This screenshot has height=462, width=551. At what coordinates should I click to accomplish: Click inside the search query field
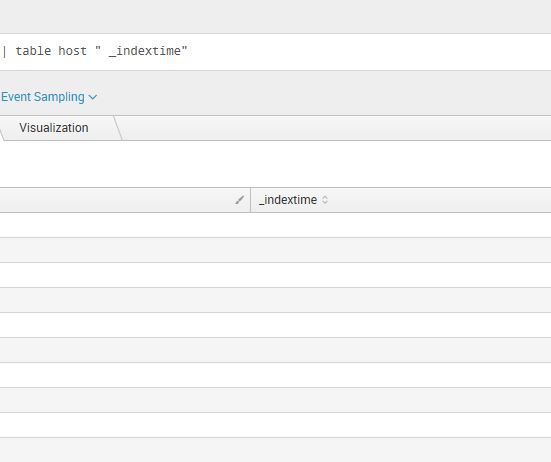click(x=276, y=52)
